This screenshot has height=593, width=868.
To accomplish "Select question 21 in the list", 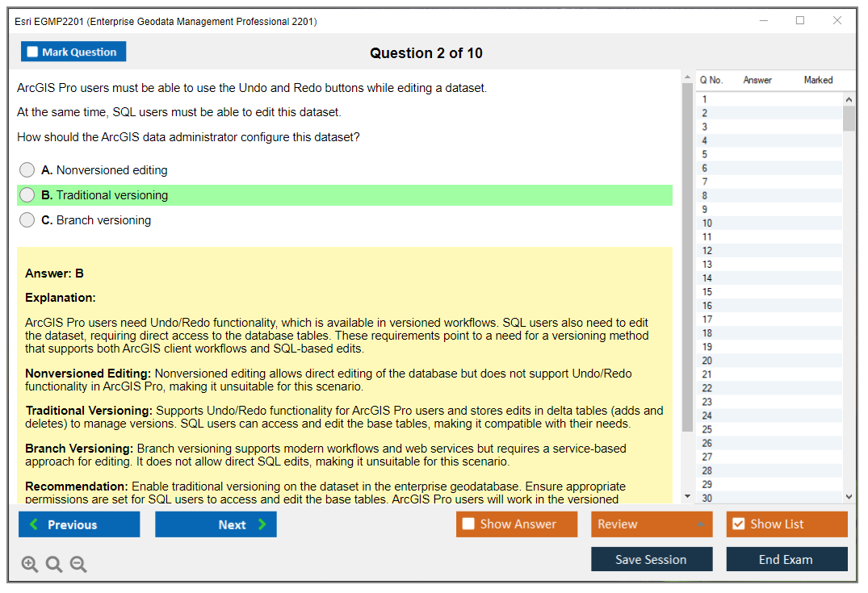I will [769, 374].
